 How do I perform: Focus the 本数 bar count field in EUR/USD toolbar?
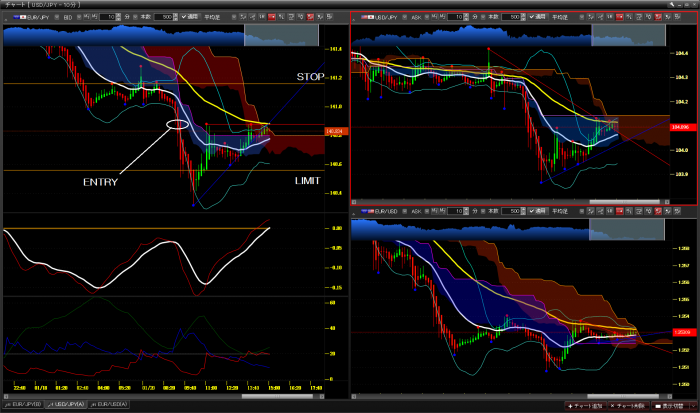pyautogui.click(x=511, y=211)
